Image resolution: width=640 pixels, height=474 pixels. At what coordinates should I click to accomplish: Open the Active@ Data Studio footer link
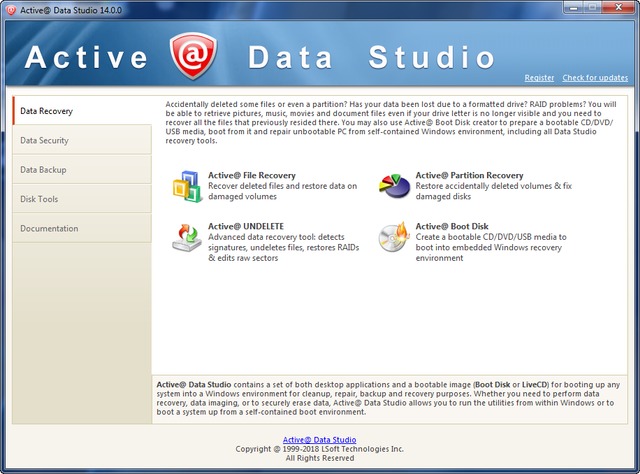[x=319, y=440]
